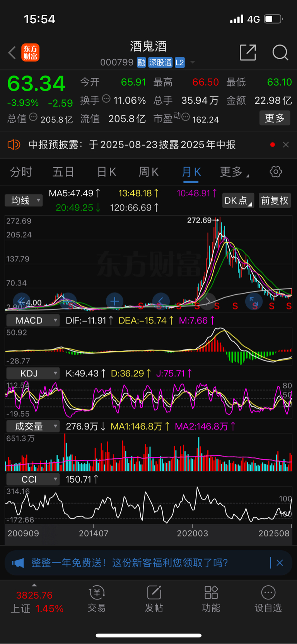
Task: Toggle the DK点 button
Action: click(x=238, y=201)
